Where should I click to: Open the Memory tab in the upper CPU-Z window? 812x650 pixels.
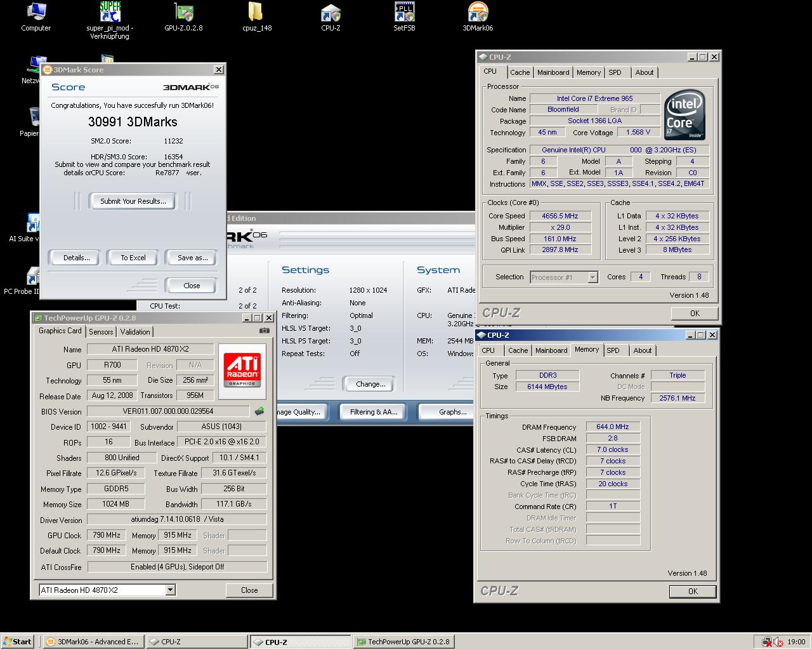(x=589, y=72)
